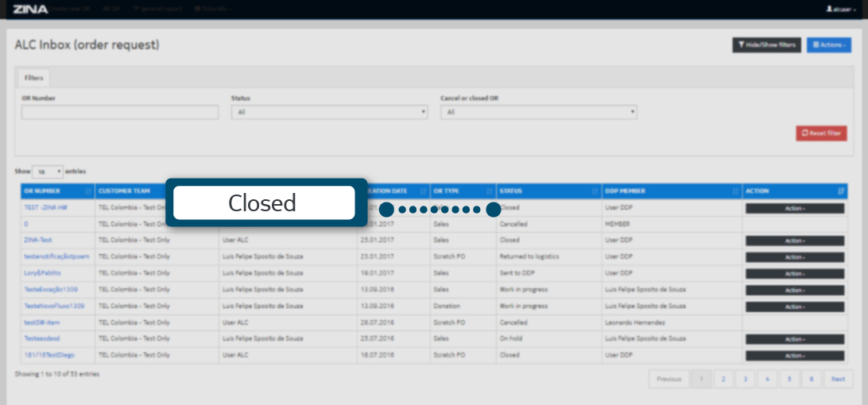Click the sort icon in Action column header
Image resolution: width=868 pixels, height=405 pixels.
(x=841, y=191)
